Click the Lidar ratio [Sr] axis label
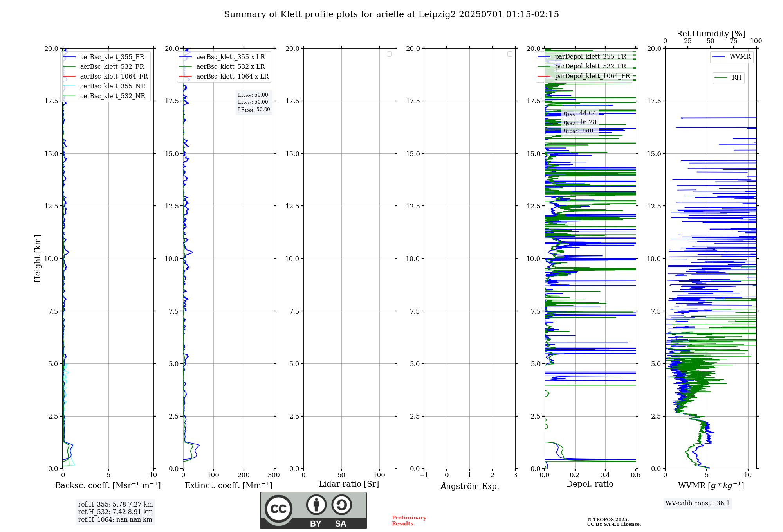This screenshot has height=532, width=783. point(349,484)
